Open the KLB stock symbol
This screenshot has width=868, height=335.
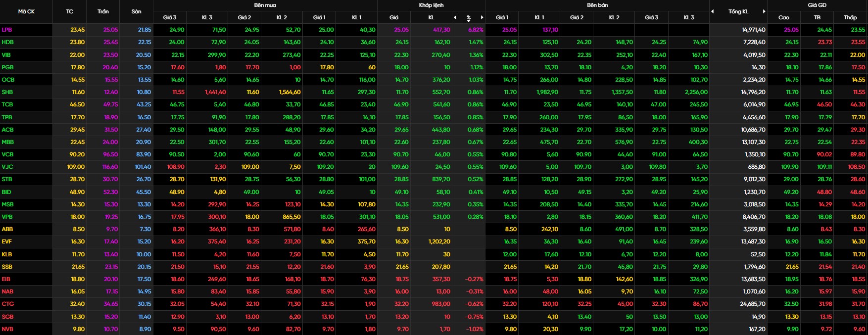[7, 254]
